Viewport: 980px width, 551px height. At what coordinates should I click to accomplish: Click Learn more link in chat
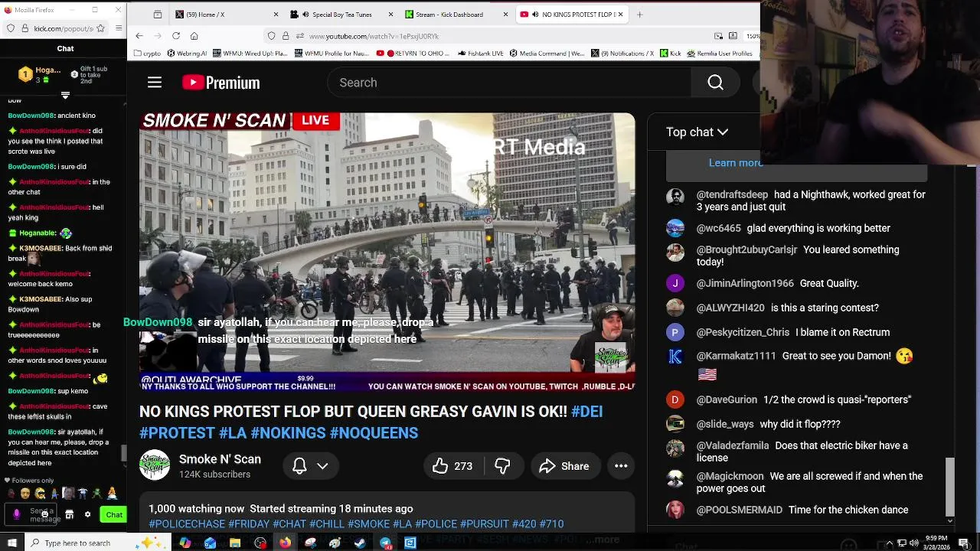pyautogui.click(x=736, y=162)
